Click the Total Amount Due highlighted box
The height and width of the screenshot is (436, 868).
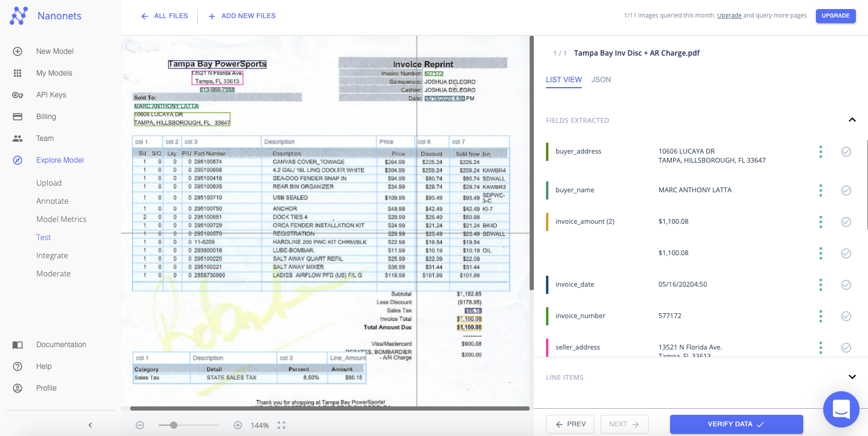pyautogui.click(x=469, y=327)
